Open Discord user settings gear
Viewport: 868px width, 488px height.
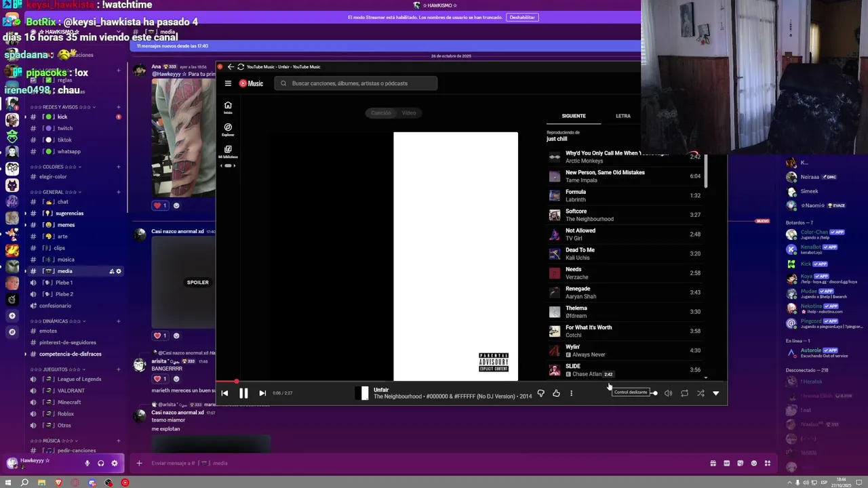click(114, 464)
